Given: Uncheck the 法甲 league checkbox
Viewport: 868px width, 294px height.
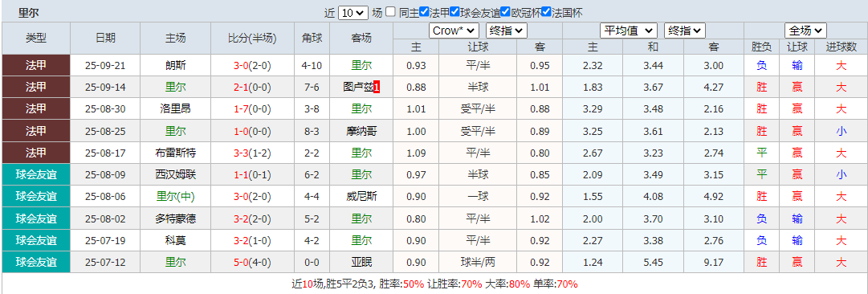Looking at the screenshot, I should click(x=424, y=12).
